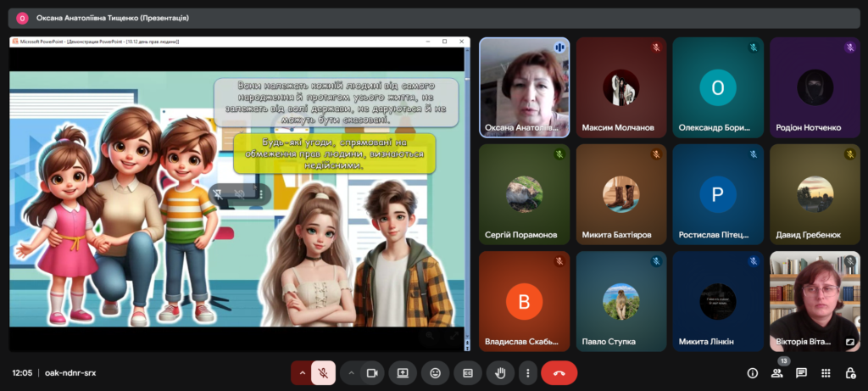Open the chat with everyone panel
This screenshot has width=868, height=391.
click(801, 373)
